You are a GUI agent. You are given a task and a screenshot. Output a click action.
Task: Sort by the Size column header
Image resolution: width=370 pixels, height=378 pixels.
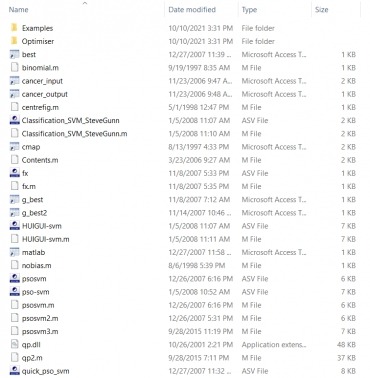coord(322,10)
